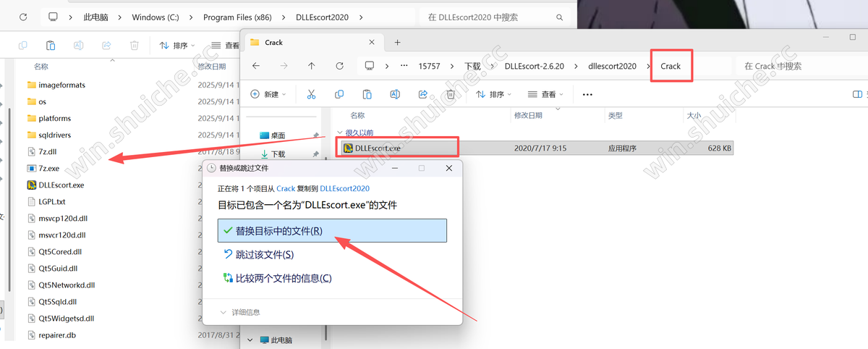Click Delete icon in DLLEscort2020 window toolbar
Screen dimensions: 868x349
pyautogui.click(x=135, y=45)
